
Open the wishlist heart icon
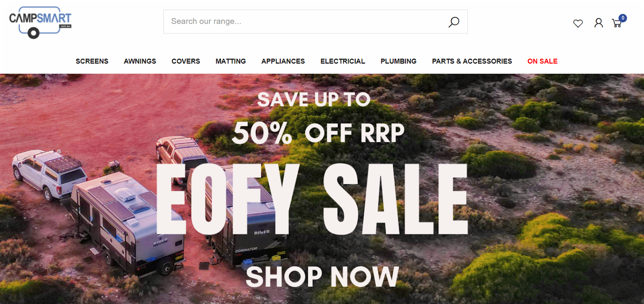[x=578, y=23]
